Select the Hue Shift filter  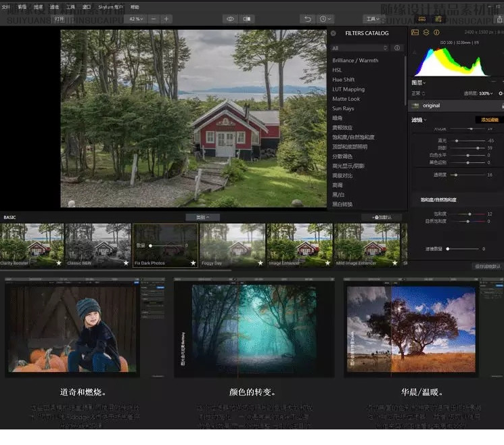coord(343,80)
